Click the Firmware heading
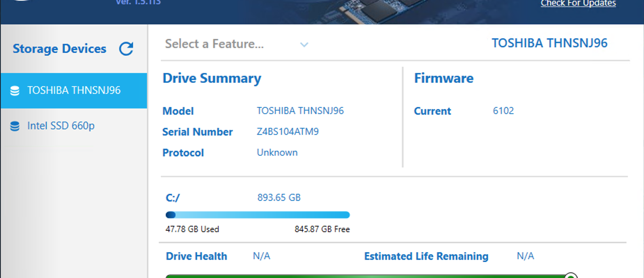The image size is (644, 278). 444,78
